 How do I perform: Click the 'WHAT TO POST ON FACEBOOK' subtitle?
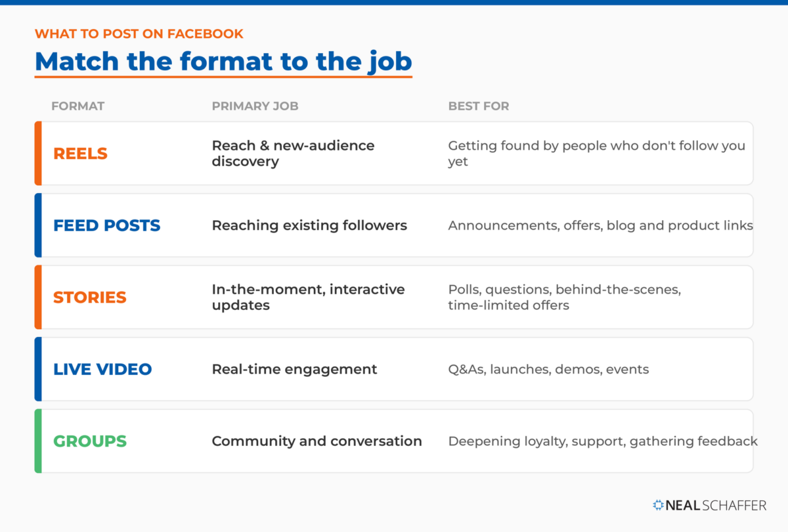click(139, 33)
